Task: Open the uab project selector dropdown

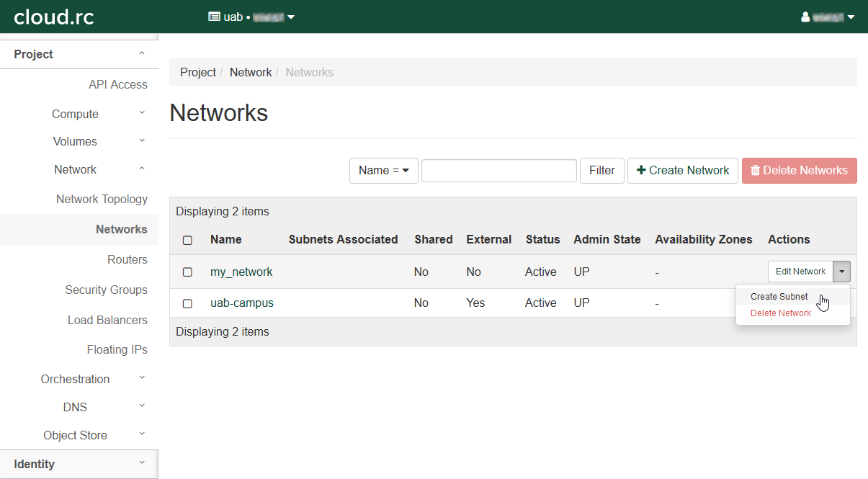Action: pos(251,17)
